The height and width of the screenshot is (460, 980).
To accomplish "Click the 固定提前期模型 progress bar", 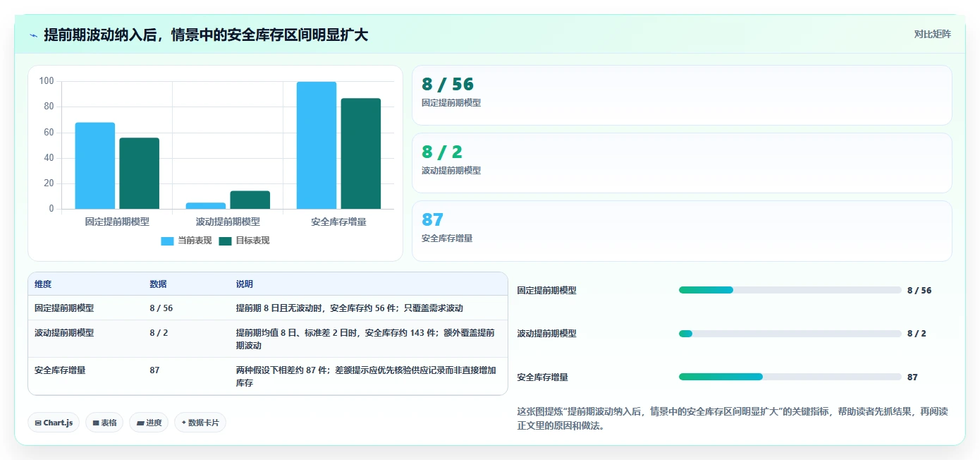I will coord(790,290).
